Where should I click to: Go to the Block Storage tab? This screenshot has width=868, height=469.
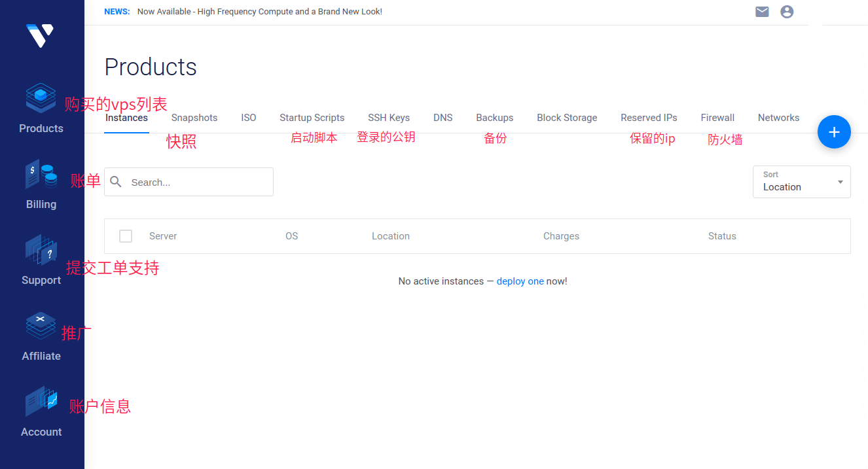pyautogui.click(x=567, y=118)
